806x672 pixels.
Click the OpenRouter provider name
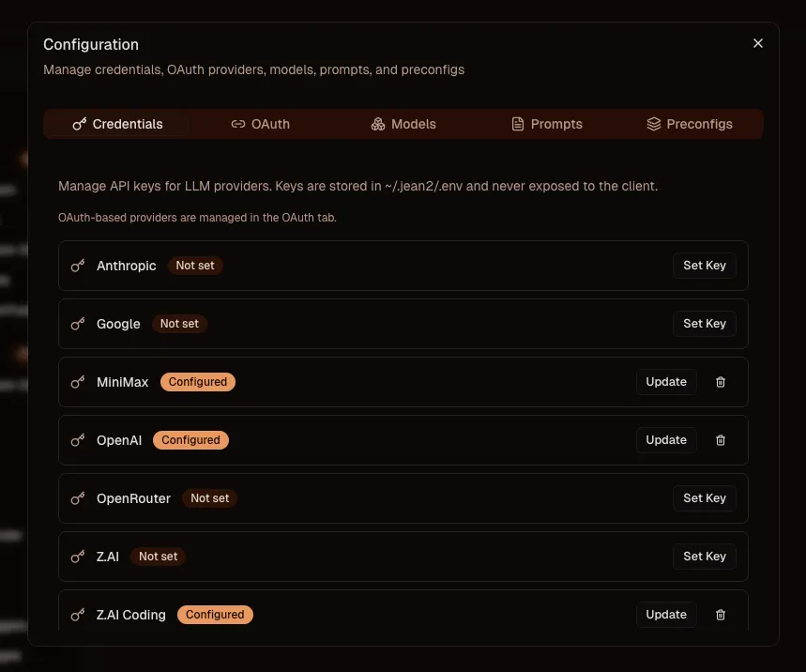click(x=133, y=498)
